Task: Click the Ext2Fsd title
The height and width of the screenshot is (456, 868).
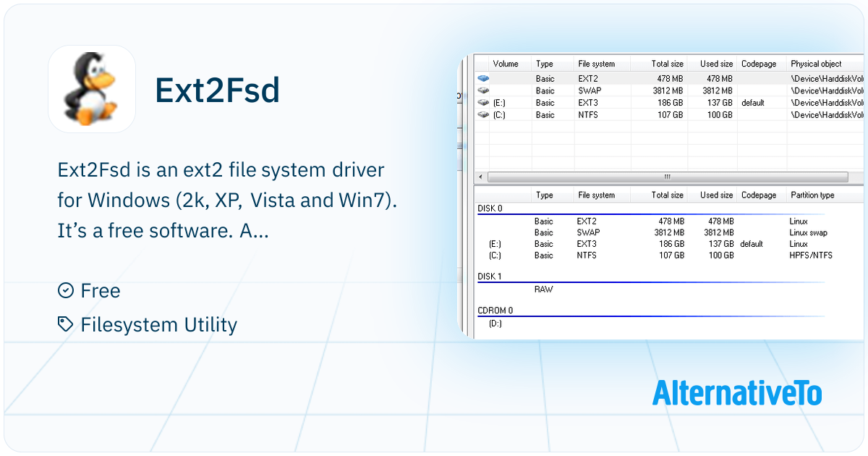Action: click(x=217, y=90)
